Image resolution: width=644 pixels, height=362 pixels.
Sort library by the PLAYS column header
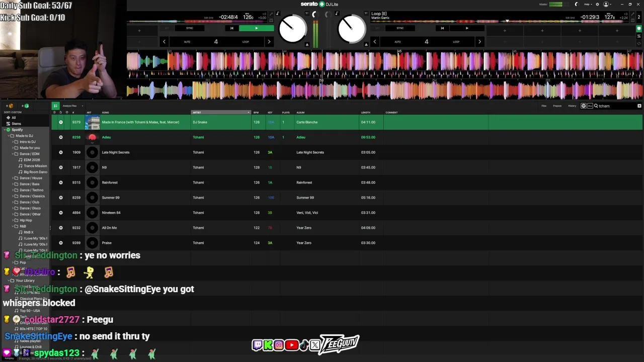point(287,112)
